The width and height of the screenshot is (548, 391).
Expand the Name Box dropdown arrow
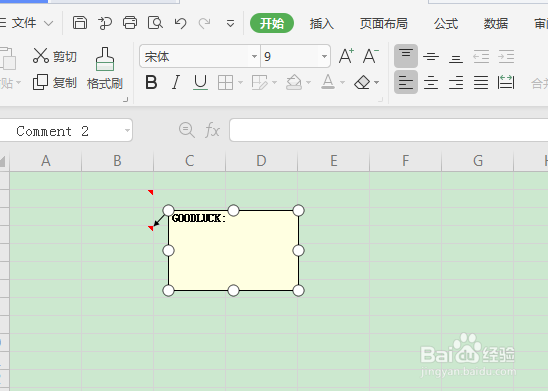point(128,131)
